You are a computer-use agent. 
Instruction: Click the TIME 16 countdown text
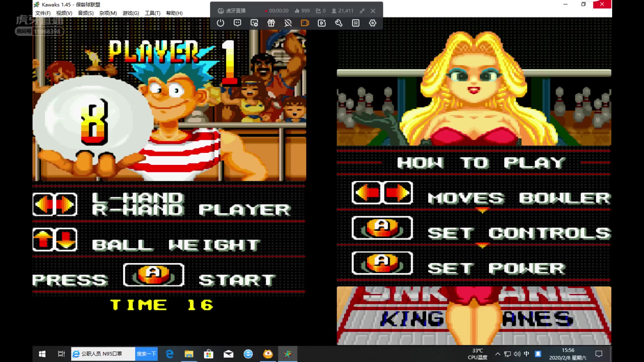pyautogui.click(x=162, y=305)
